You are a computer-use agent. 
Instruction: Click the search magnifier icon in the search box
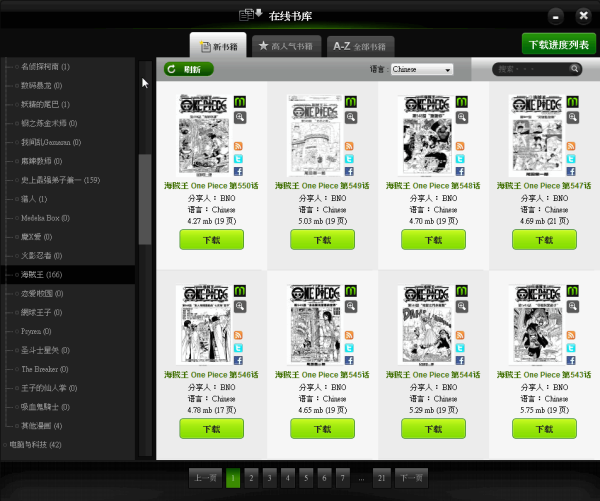point(574,69)
